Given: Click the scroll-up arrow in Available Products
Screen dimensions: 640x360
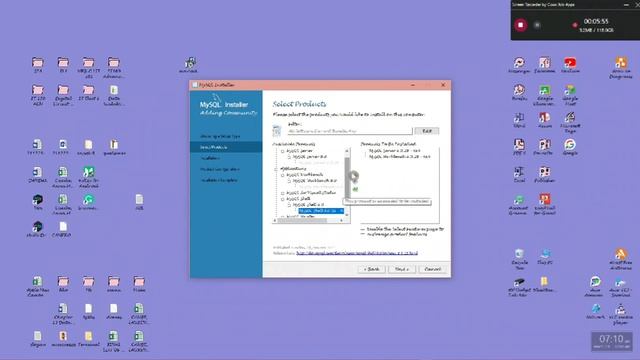Looking at the screenshot, I should tap(347, 151).
